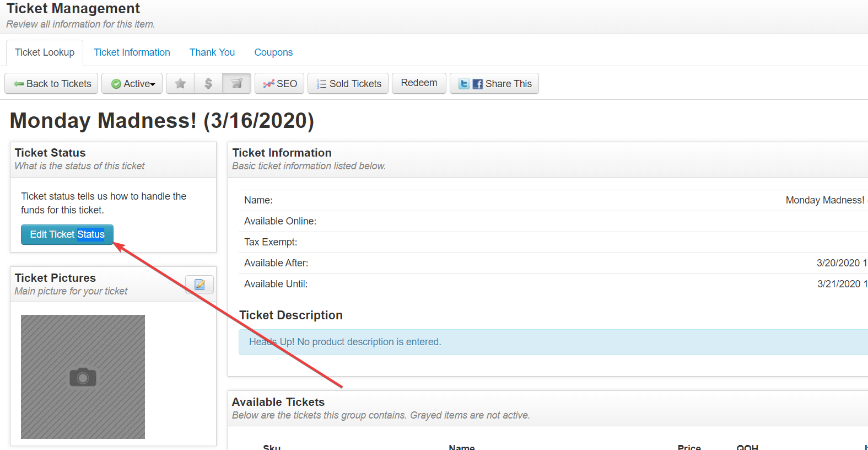Click the green arrow on Back to Tickets
Viewport: 868px width, 450px height.
[19, 84]
